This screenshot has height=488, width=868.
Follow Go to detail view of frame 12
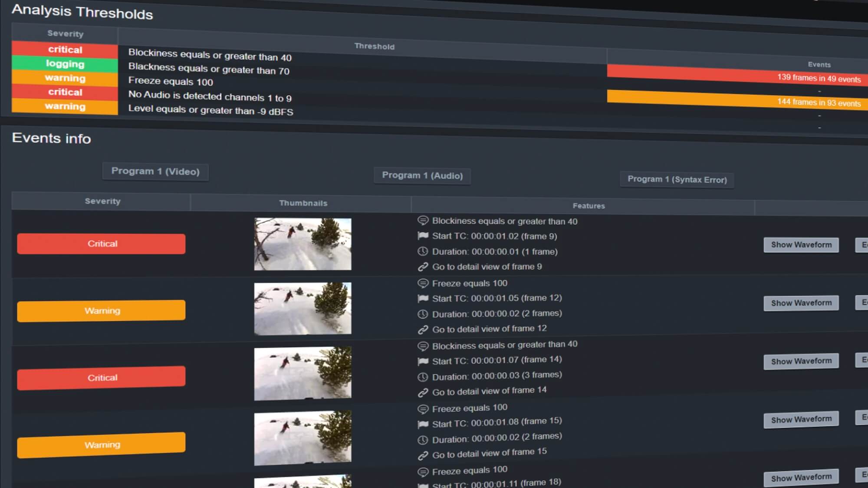489,329
